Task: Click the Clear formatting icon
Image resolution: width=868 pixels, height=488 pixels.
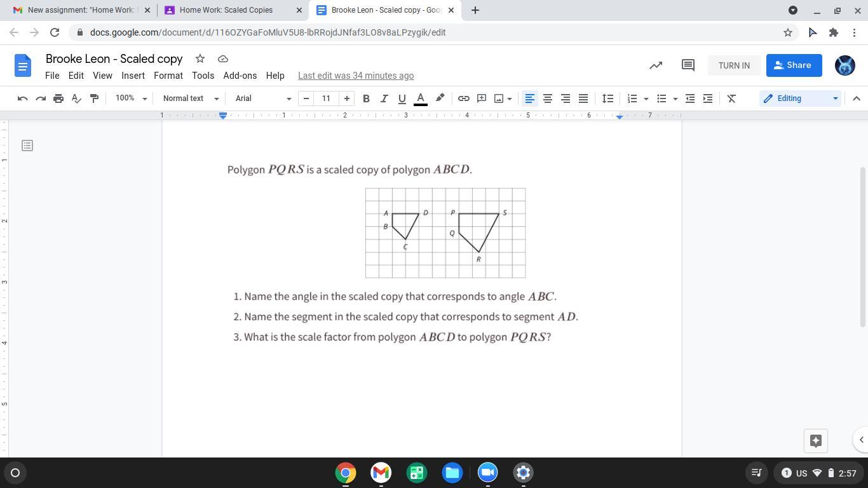Action: 731,98
